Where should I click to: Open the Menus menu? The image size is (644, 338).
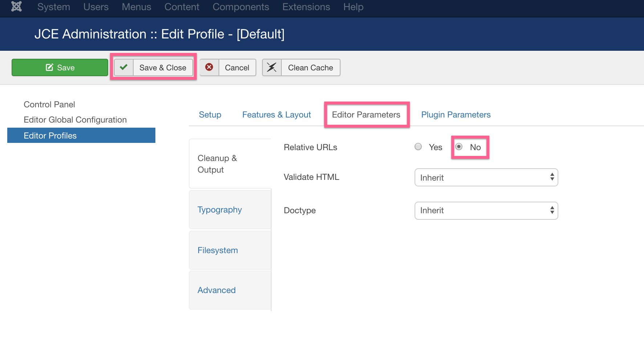pos(136,7)
